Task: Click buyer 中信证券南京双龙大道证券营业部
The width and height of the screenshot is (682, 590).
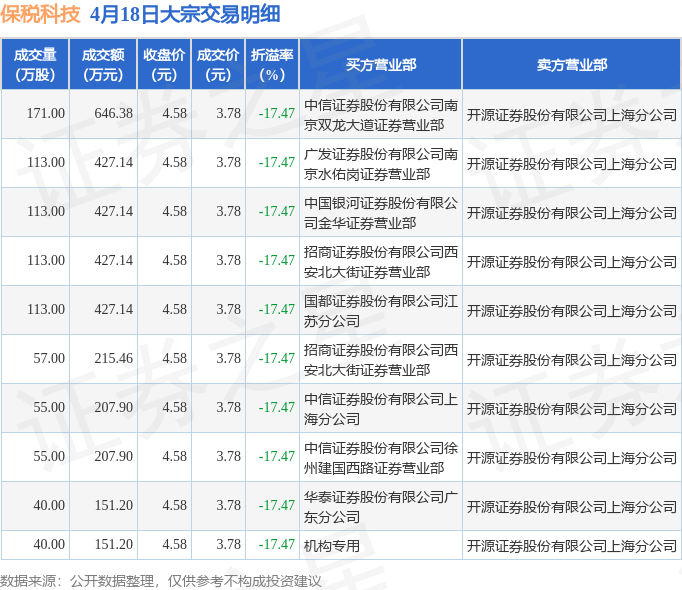Action: (381, 115)
